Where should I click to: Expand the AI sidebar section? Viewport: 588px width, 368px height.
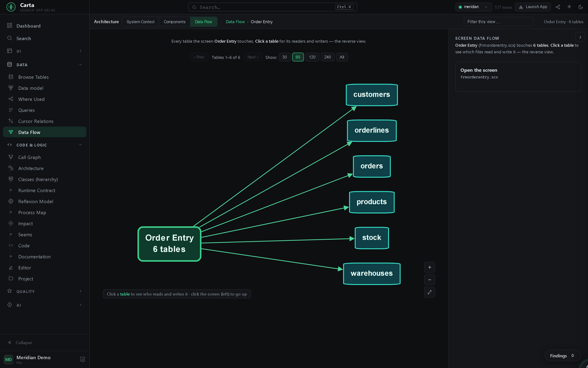click(45, 305)
